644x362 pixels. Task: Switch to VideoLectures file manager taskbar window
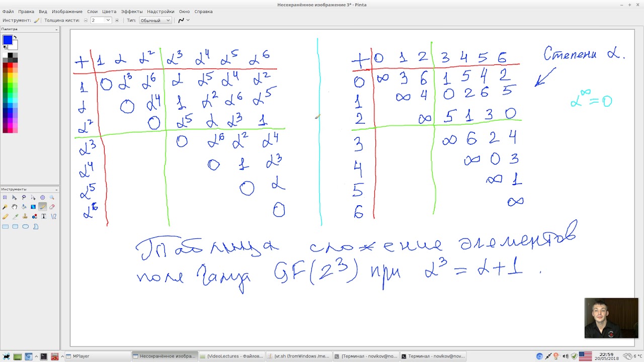pos(231,356)
